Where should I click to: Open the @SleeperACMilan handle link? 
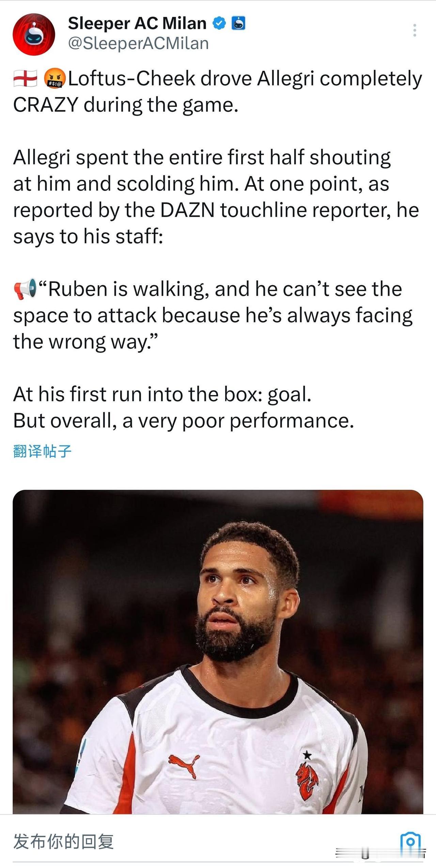click(138, 44)
